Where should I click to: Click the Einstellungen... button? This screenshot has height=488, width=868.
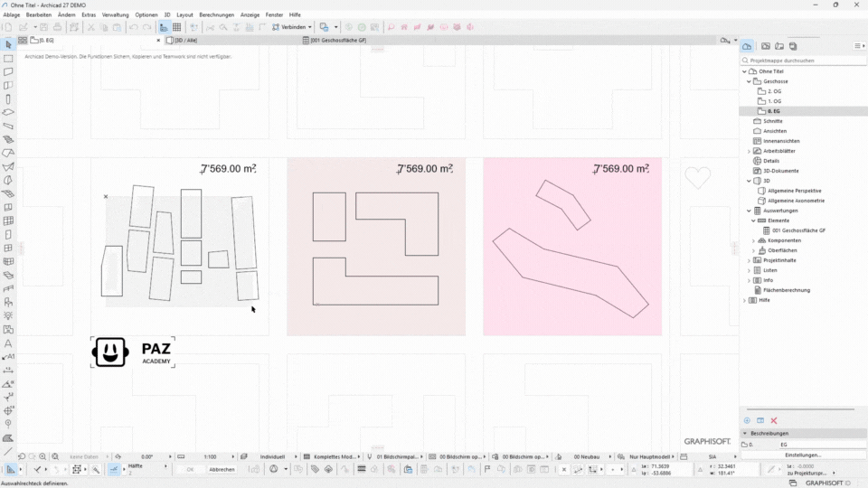[x=803, y=455]
